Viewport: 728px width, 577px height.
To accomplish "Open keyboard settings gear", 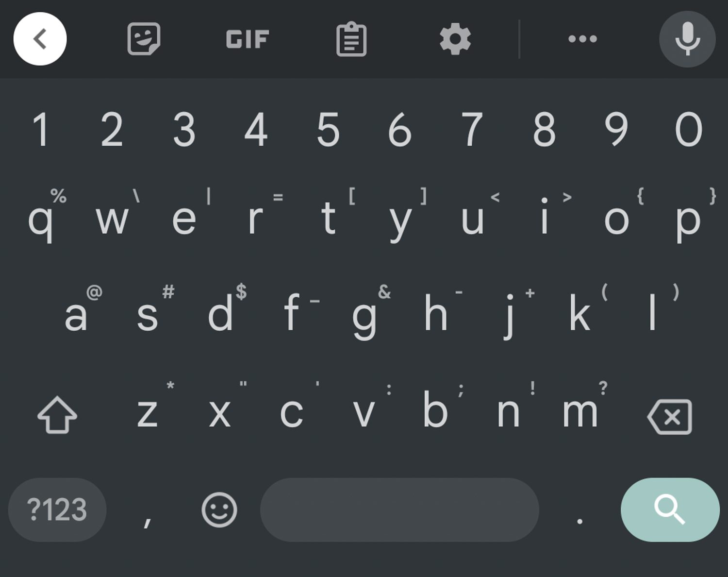I will 455,39.
